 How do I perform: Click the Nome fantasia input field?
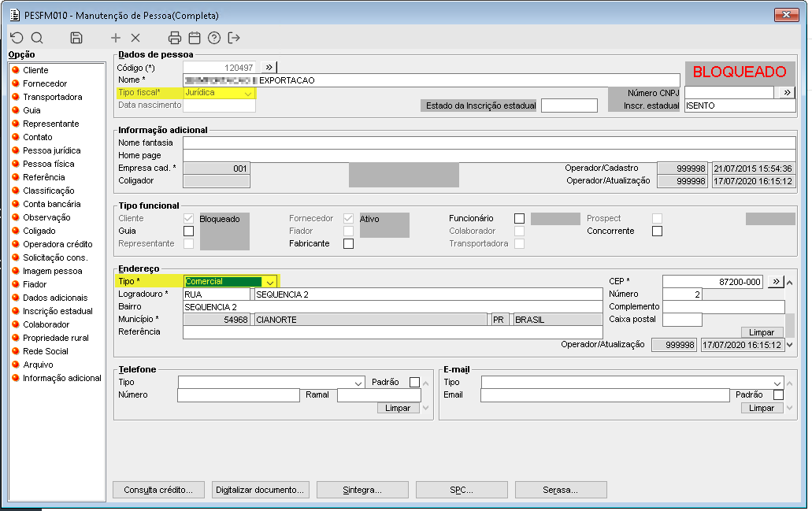pos(489,143)
